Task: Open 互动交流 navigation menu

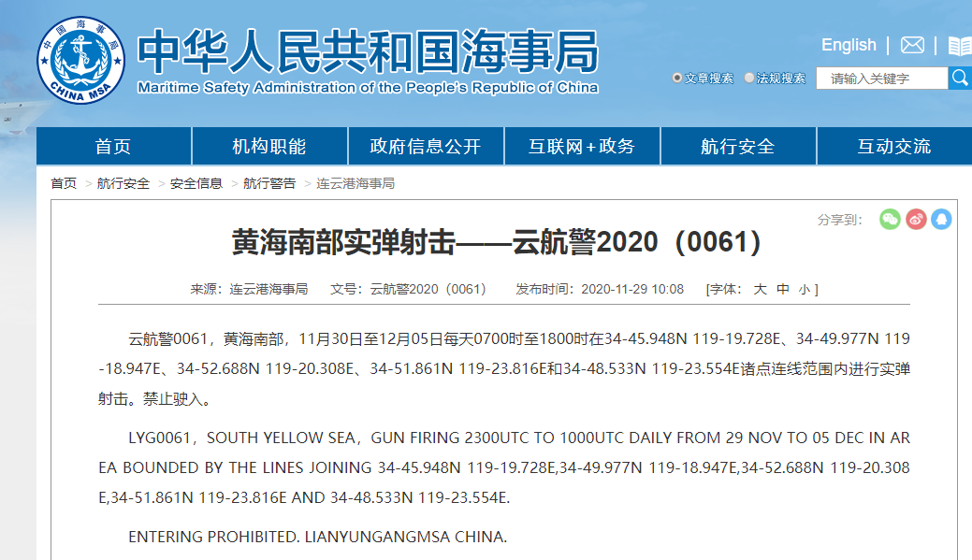Action: coord(893,147)
